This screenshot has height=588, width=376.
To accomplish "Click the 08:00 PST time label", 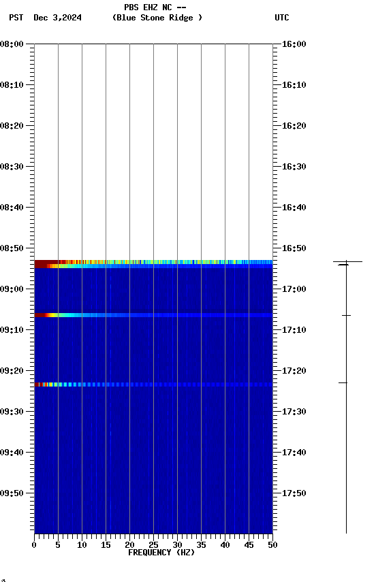I will 12,44.
